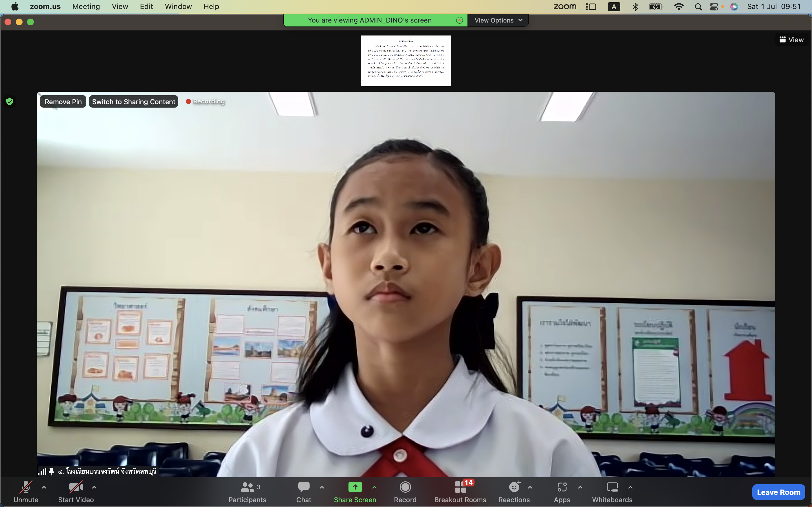Open the Meeting menu
The width and height of the screenshot is (812, 507).
86,6
